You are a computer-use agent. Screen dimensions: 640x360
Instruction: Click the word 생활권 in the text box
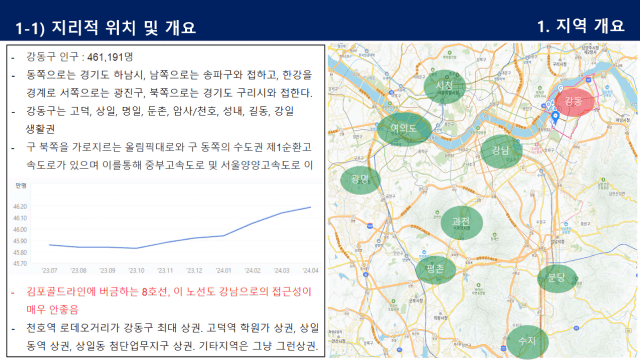click(x=40, y=129)
